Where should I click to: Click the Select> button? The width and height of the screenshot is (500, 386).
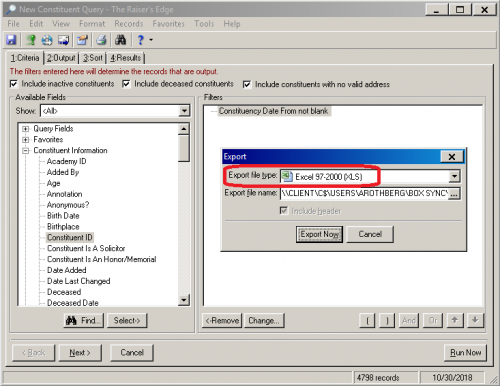coord(127,320)
